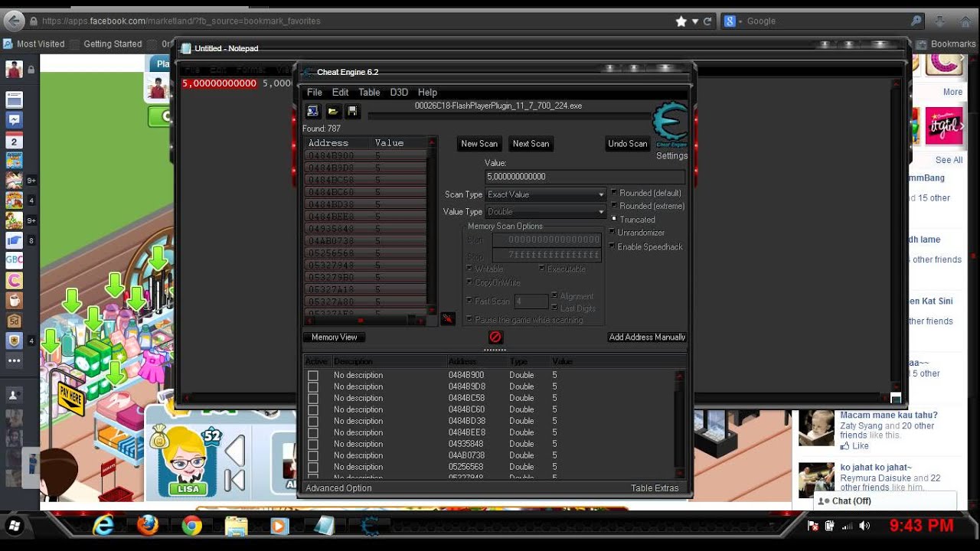Open the Help menu in Cheat Engine
The height and width of the screenshot is (551, 980).
point(427,93)
